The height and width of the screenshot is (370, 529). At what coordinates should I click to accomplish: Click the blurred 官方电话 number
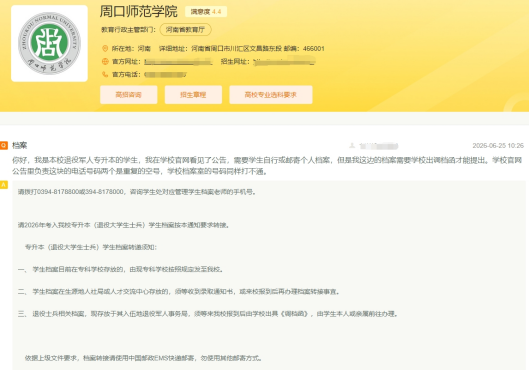coord(165,75)
